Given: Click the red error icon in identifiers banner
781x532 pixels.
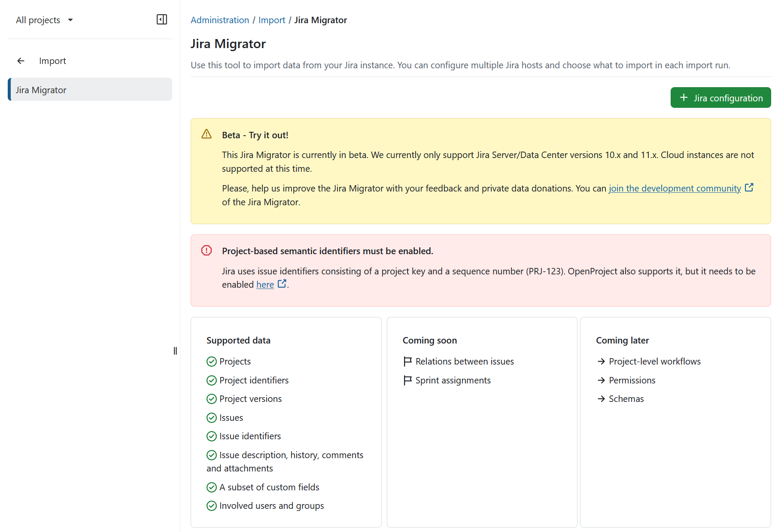Looking at the screenshot, I should 207,251.
